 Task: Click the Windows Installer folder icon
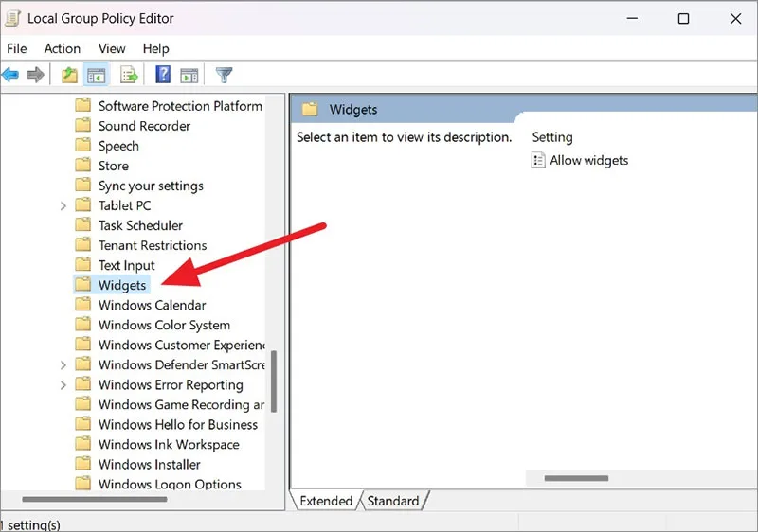pos(83,464)
